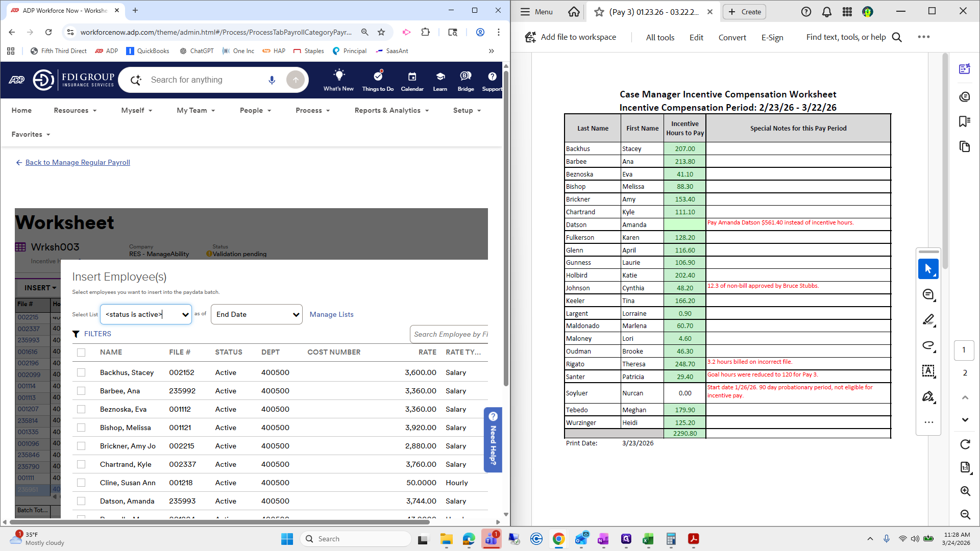Image resolution: width=980 pixels, height=551 pixels.
Task: Check the box for Datson, Amanda
Action: click(81, 502)
